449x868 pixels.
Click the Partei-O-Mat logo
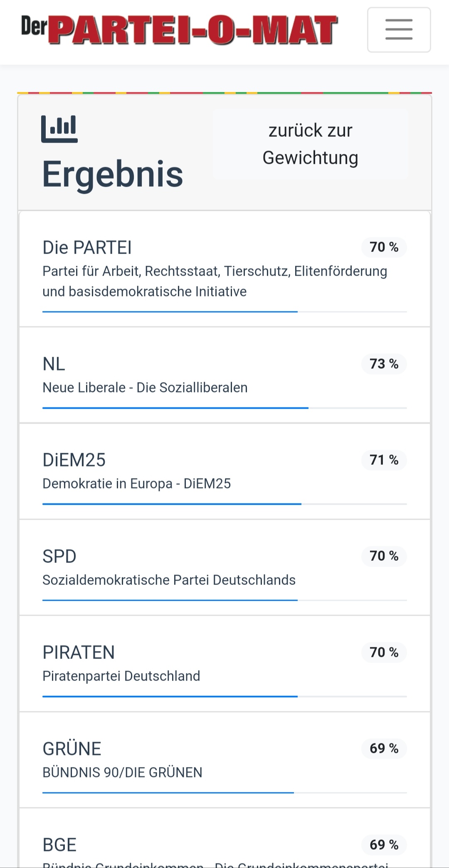click(179, 30)
